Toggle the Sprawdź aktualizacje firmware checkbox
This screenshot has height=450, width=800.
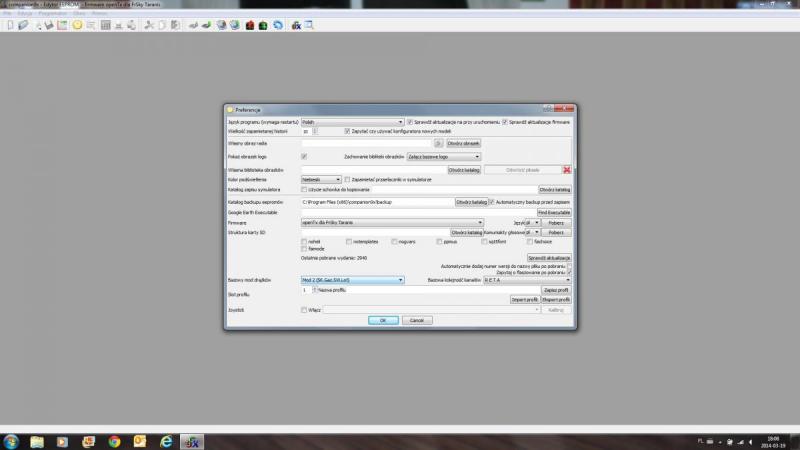[x=505, y=122]
